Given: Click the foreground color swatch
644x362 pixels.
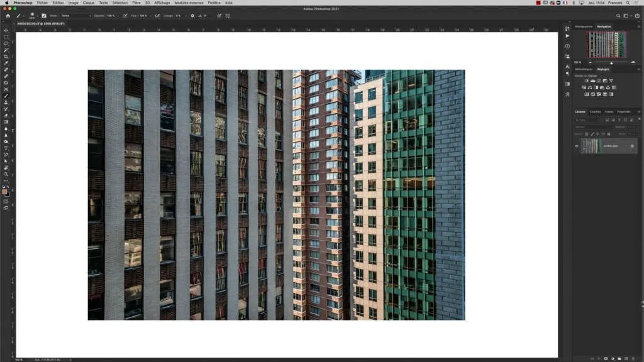Looking at the screenshot, I should 5,192.
